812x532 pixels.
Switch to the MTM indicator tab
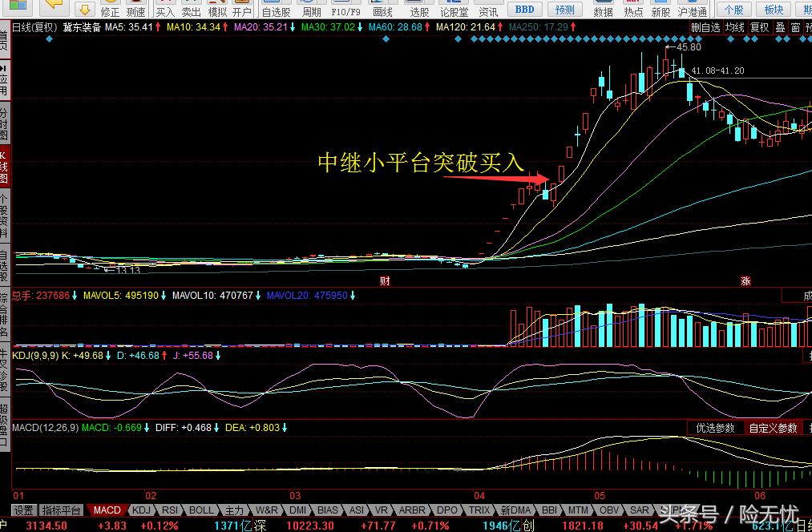(578, 510)
